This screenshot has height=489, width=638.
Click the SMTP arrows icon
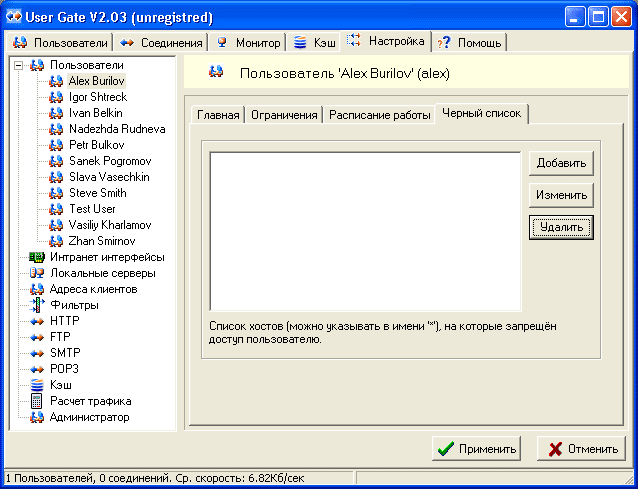click(37, 353)
